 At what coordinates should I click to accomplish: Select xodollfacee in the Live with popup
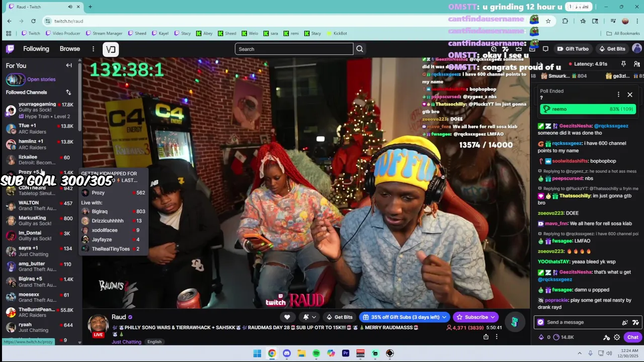(x=114, y=230)
